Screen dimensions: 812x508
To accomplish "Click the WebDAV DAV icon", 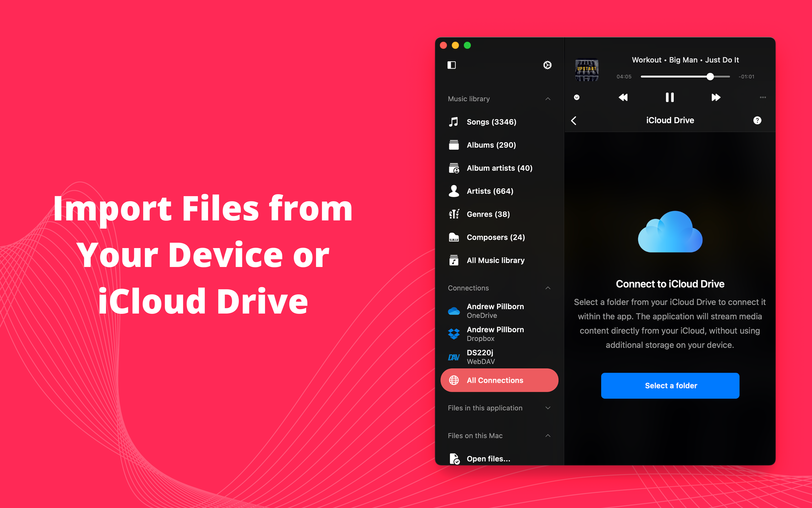I will click(454, 357).
